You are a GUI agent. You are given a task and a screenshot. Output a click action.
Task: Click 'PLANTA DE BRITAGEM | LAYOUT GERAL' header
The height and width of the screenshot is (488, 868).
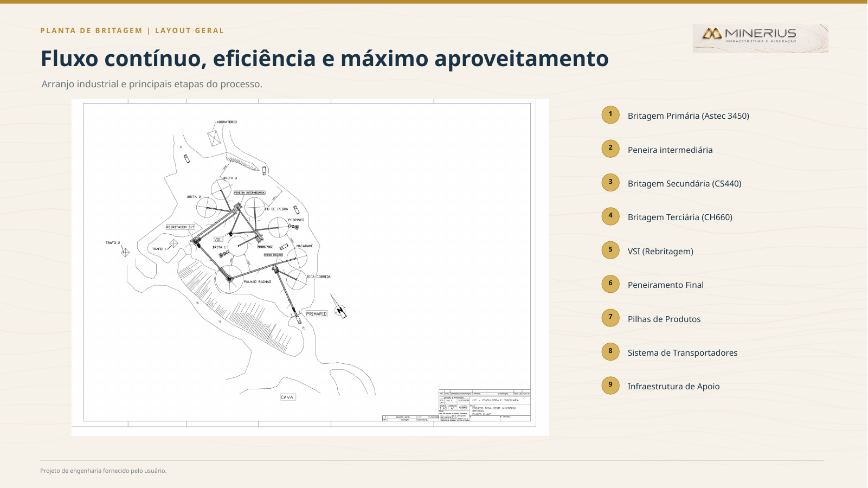(x=132, y=30)
